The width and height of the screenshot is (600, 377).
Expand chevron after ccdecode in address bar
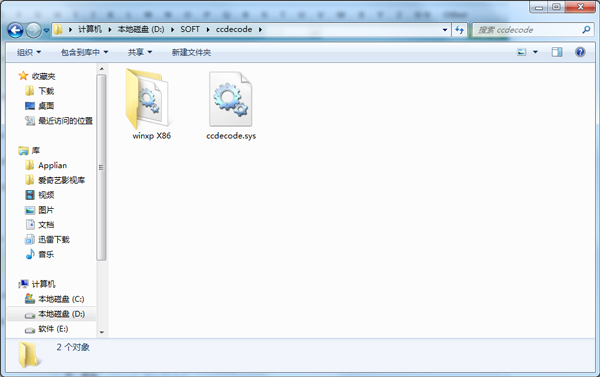(x=260, y=29)
